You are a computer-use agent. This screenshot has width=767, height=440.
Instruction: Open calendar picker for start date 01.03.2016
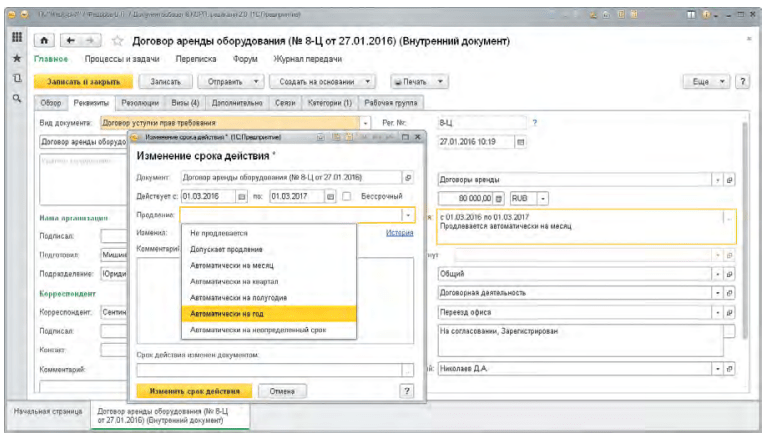point(242,197)
